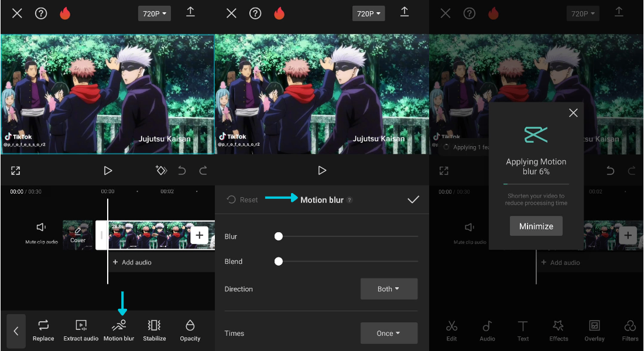Add a keyframe with diamond icon
This screenshot has width=644, height=351.
click(x=162, y=170)
